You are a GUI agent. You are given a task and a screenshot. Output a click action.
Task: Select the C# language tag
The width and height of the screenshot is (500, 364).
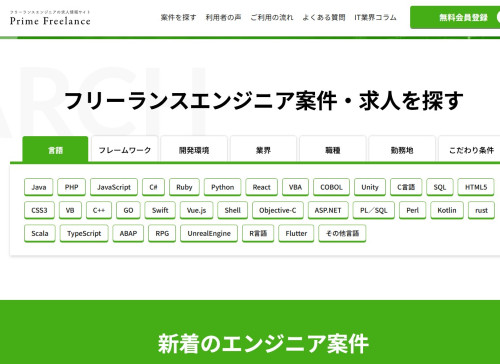tap(153, 187)
